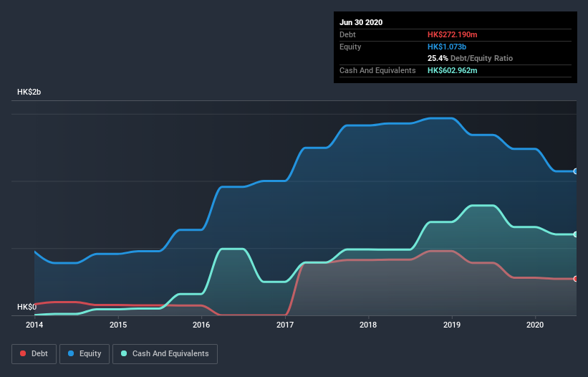
Task: Click the HK$272.190m debt value
Action: (x=452, y=34)
